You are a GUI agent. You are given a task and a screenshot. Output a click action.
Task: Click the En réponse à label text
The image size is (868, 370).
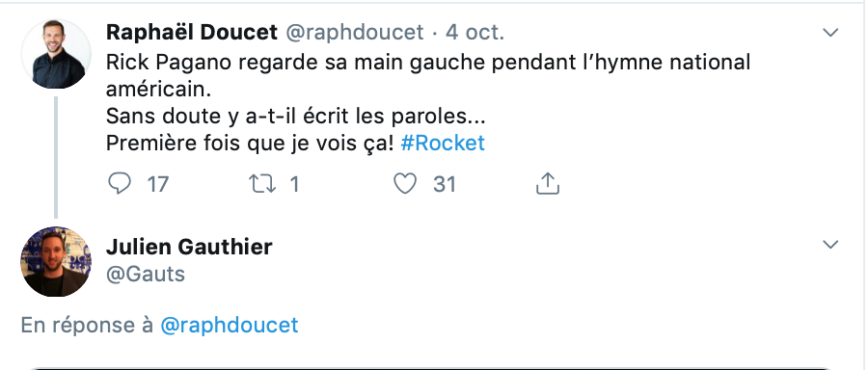pyautogui.click(x=87, y=325)
